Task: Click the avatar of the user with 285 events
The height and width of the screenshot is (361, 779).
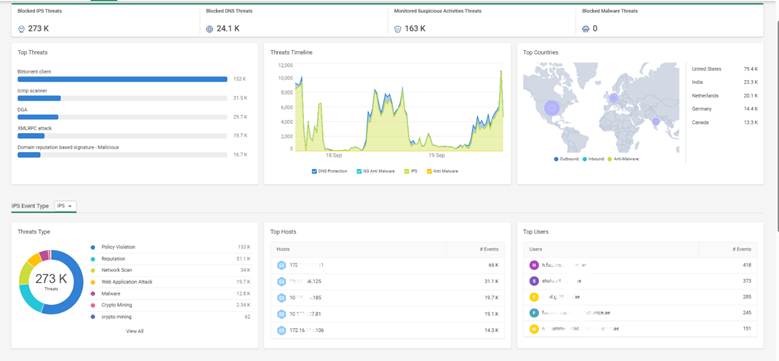Action: coord(534,297)
